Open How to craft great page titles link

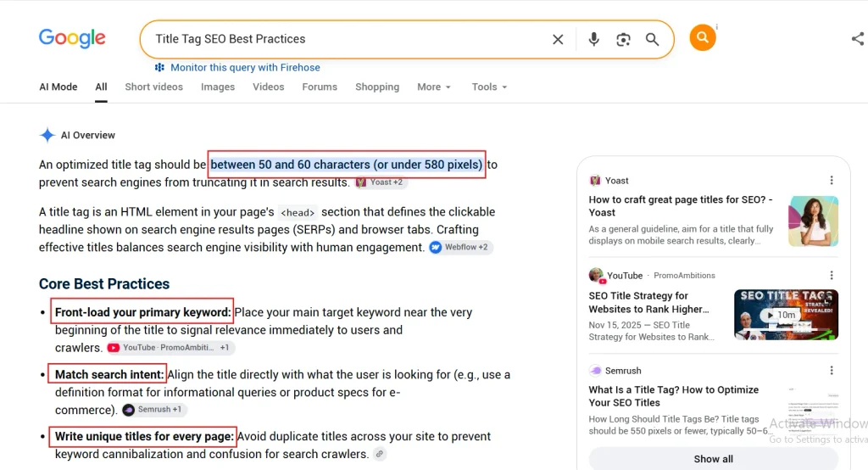click(681, 206)
